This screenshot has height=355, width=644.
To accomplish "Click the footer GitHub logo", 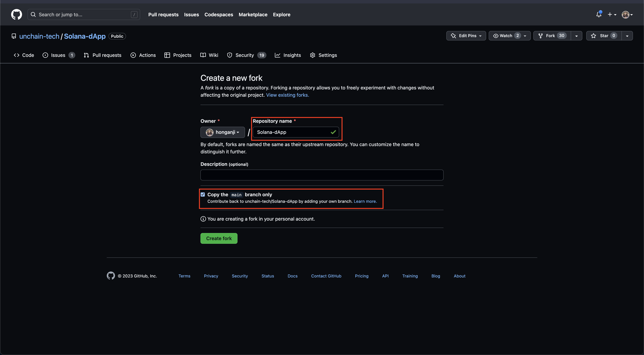I will [x=111, y=276].
